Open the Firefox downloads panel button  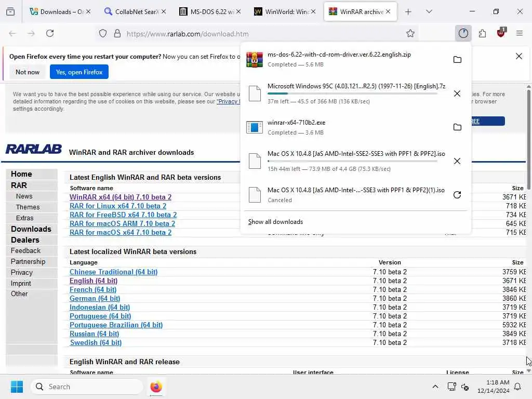coord(463,33)
